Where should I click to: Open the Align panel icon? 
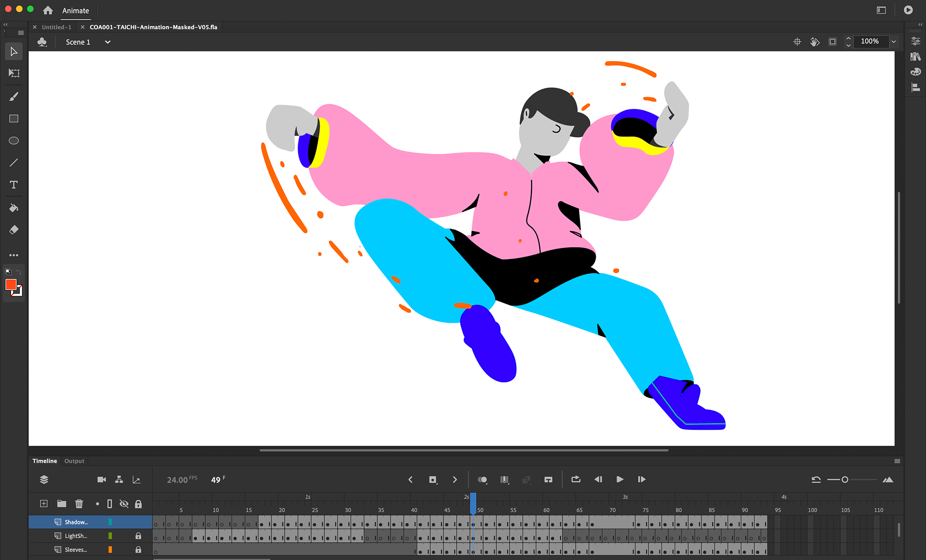915,87
